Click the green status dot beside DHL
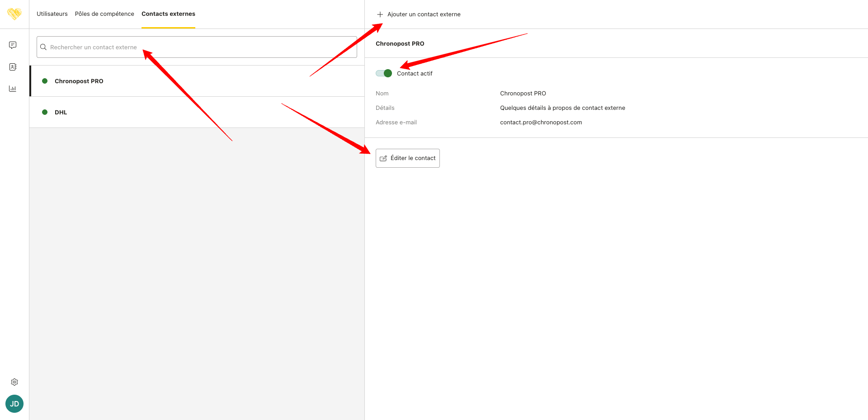Viewport: 868px width, 420px height. pos(45,112)
